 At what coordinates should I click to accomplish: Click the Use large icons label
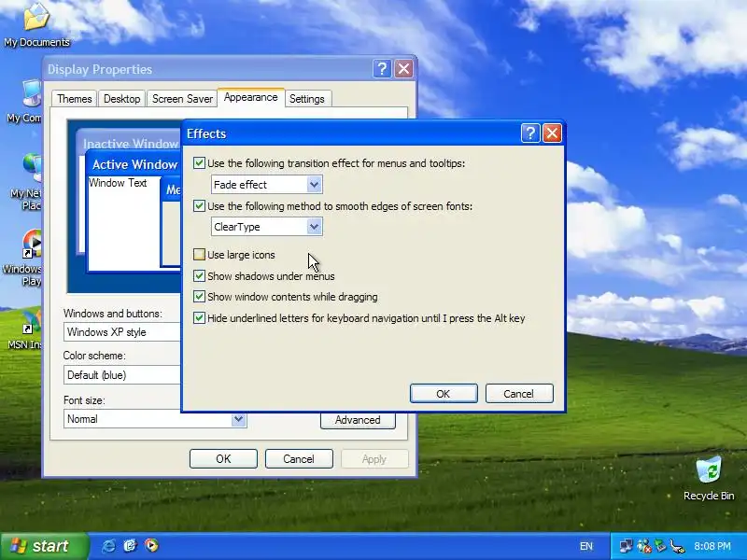(x=241, y=255)
